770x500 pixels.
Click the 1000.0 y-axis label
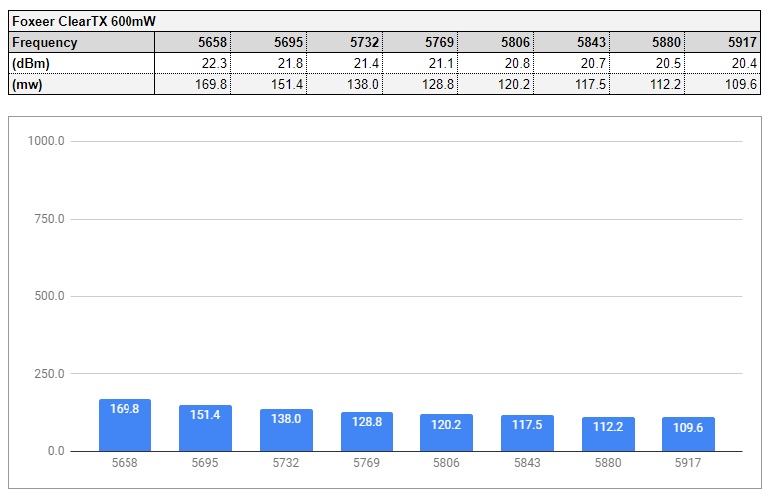(x=46, y=141)
